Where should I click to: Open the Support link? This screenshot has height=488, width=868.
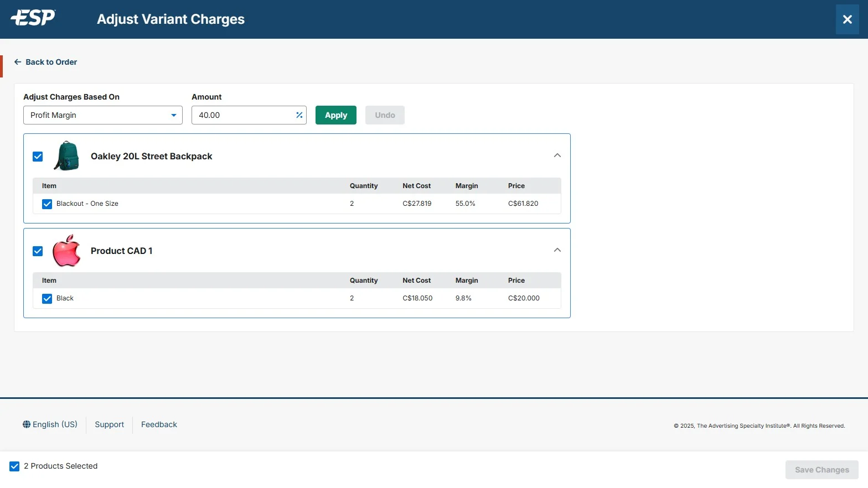[x=109, y=424]
